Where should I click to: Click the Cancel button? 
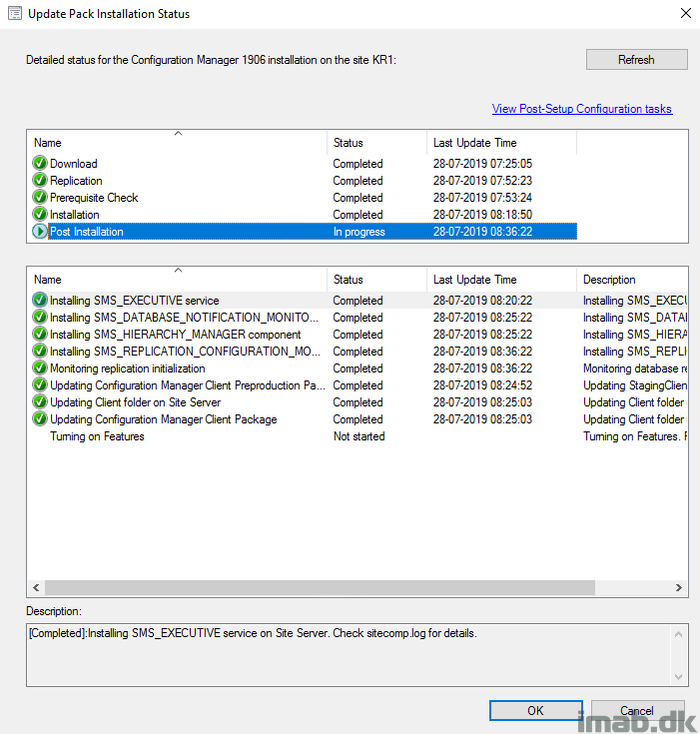[638, 711]
